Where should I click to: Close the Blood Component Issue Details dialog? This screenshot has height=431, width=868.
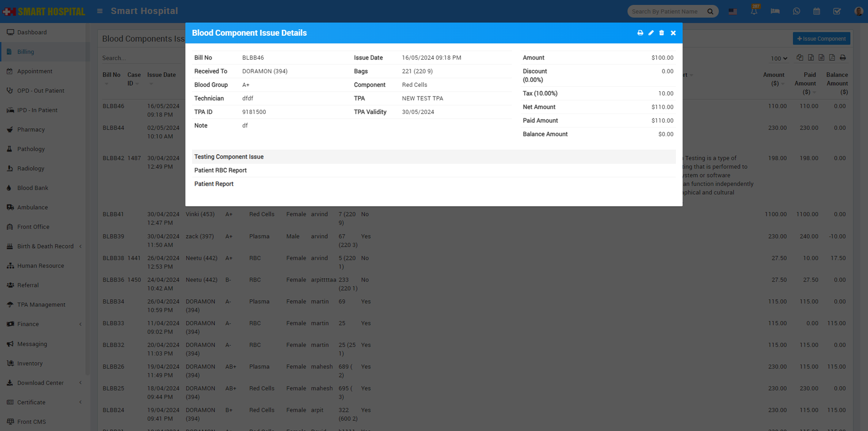[673, 33]
